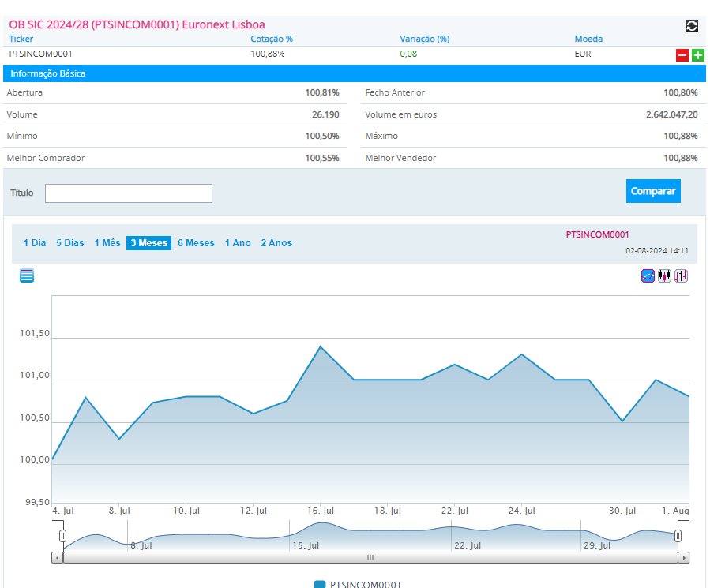The height and width of the screenshot is (588, 710).
Task: Click the red minus icon
Action: pyautogui.click(x=682, y=55)
